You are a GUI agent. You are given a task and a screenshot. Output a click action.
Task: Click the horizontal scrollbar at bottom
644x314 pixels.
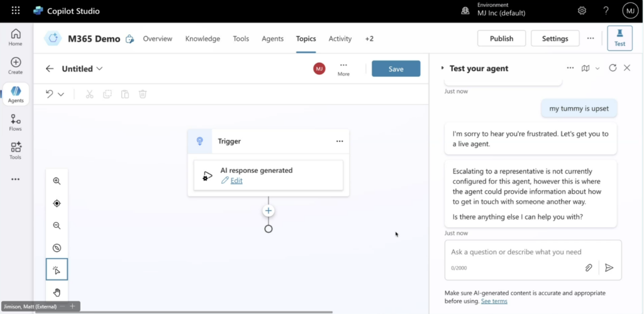click(x=183, y=312)
